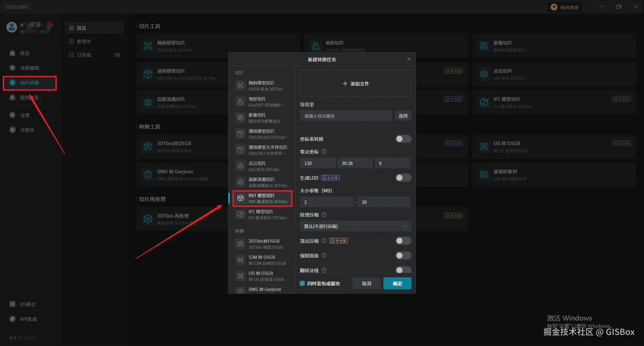Image resolution: width=644 pixels, height=346 pixels.
Task: Click 大小参数 maximum field value 20
Action: 384,202
